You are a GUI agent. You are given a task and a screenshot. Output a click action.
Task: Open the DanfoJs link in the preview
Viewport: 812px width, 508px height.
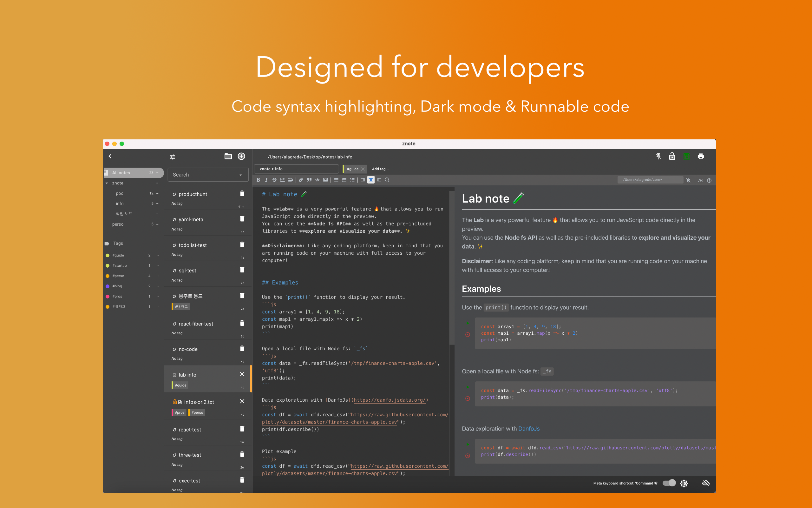[x=529, y=429]
